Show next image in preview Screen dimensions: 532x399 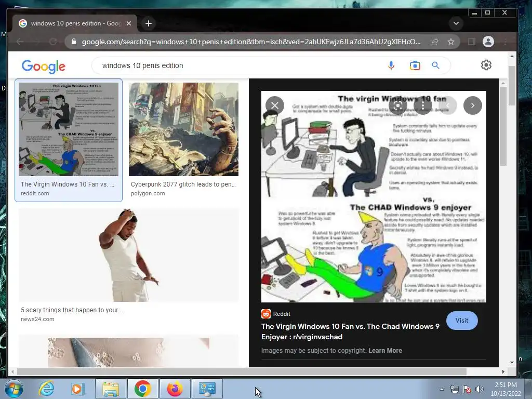tap(473, 105)
